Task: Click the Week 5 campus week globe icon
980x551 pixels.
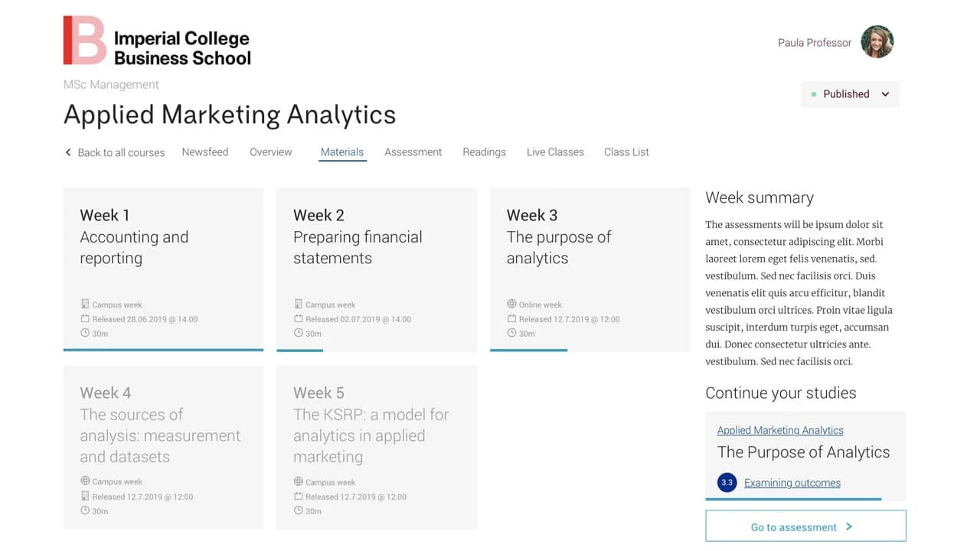Action: tap(299, 481)
